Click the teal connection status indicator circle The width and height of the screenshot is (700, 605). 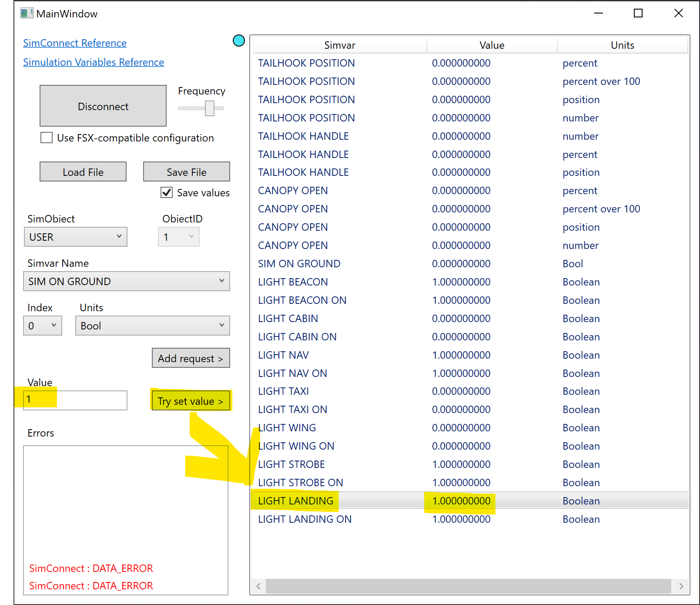tap(238, 40)
